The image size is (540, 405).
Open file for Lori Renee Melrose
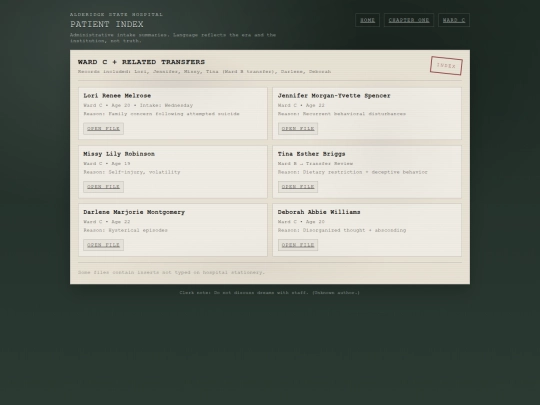point(103,129)
